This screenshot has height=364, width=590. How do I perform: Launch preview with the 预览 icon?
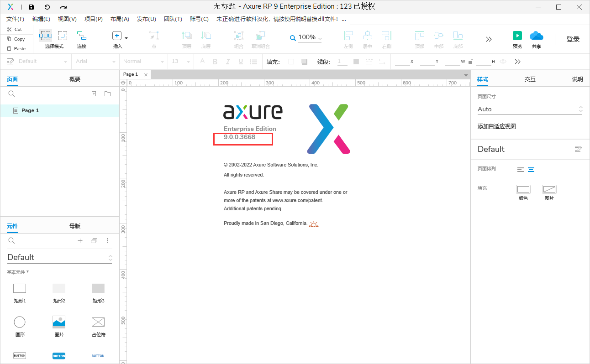coord(517,36)
